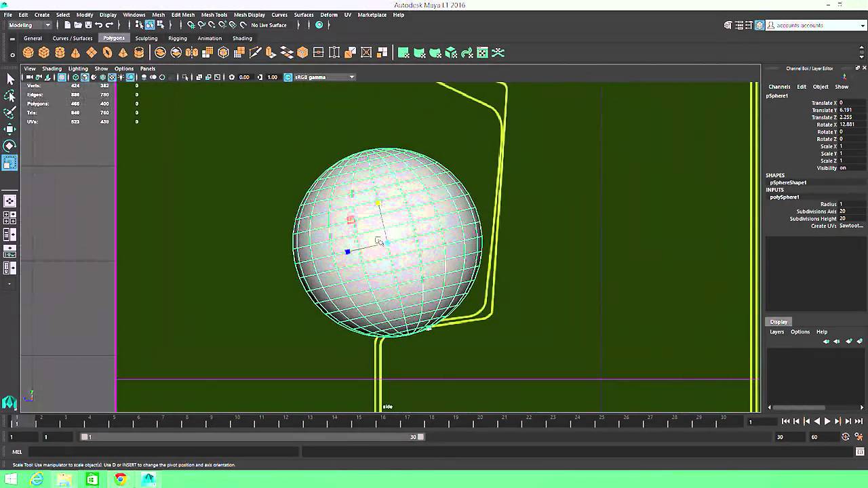This screenshot has width=868, height=488.
Task: Toggle snap to grid magnet icon
Action: pos(191,25)
